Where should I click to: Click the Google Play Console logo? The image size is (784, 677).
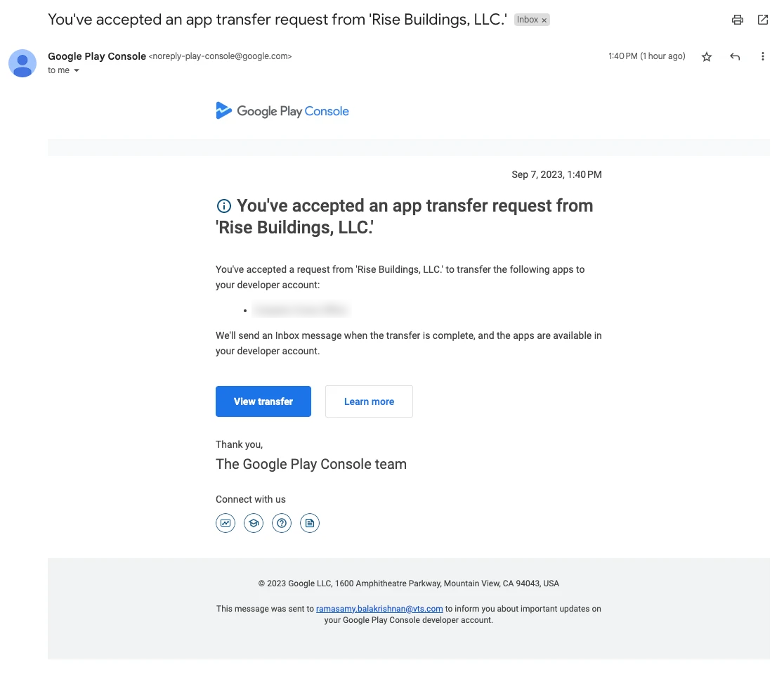pos(282,110)
